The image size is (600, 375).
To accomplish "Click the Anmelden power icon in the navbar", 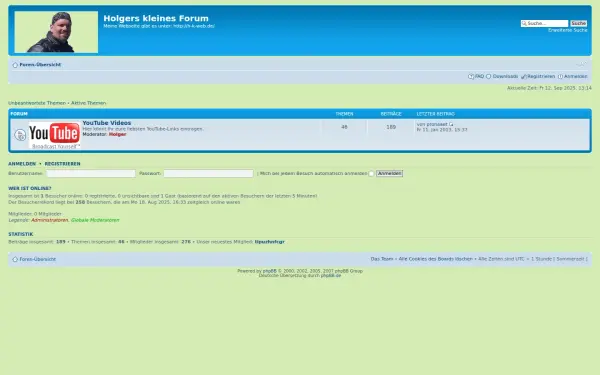I will pos(560,77).
